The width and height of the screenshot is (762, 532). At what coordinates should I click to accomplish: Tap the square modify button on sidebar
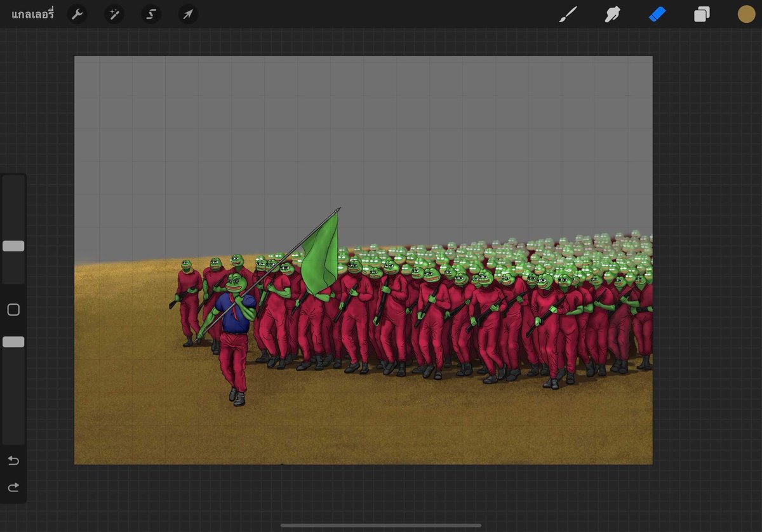(13, 310)
